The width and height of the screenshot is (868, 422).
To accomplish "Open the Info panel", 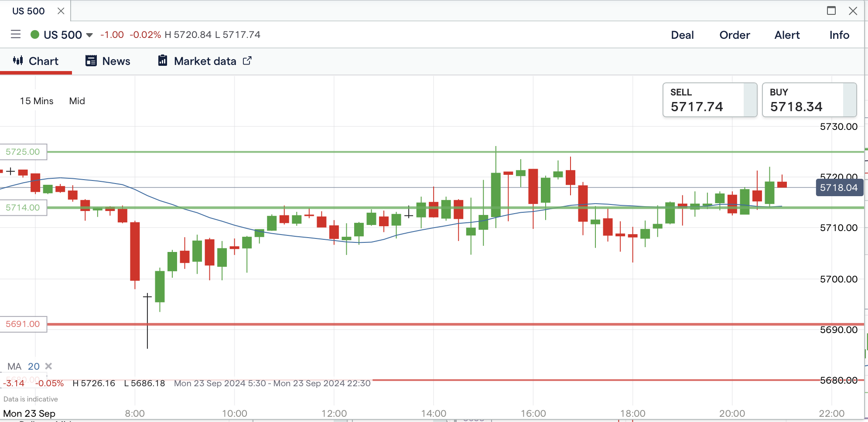I will (x=839, y=35).
